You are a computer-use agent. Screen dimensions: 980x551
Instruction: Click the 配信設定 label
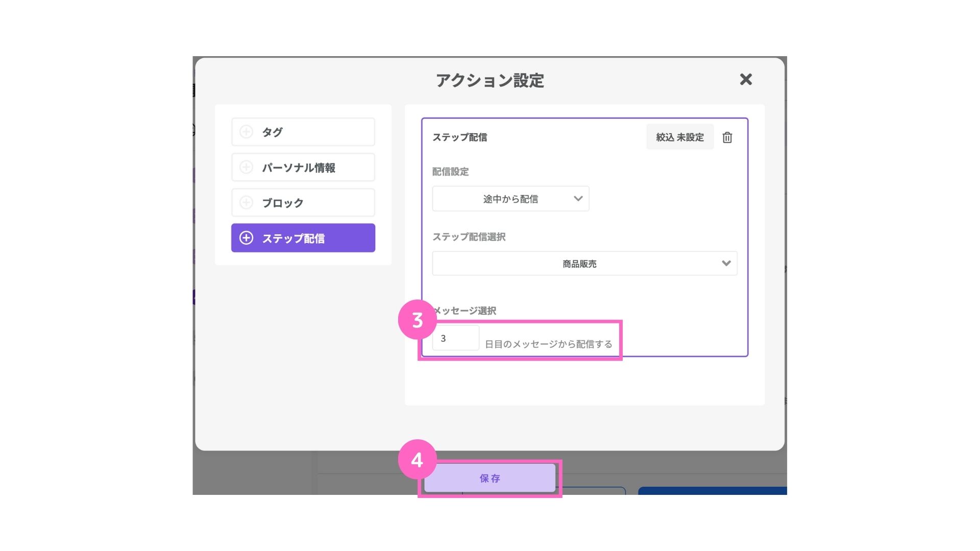coord(450,171)
